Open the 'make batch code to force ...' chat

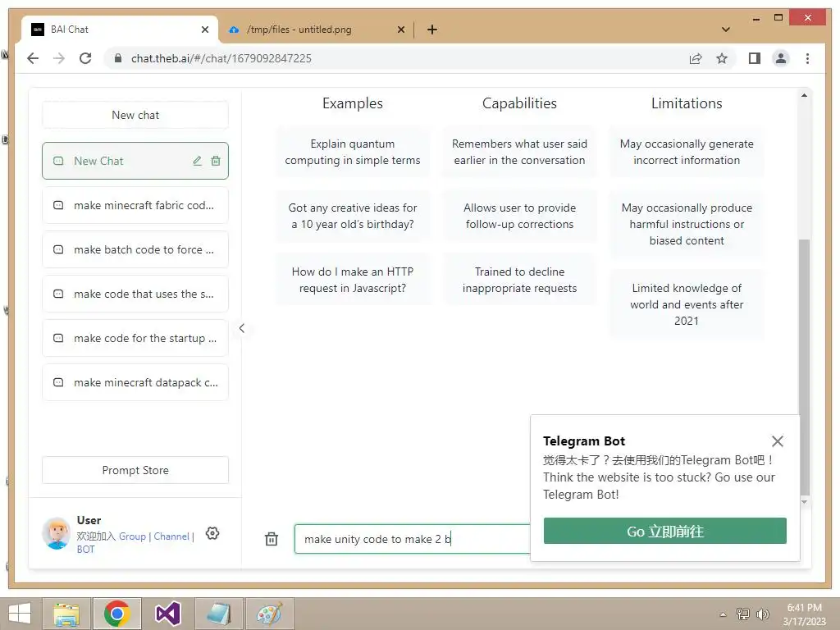pyautogui.click(x=135, y=249)
